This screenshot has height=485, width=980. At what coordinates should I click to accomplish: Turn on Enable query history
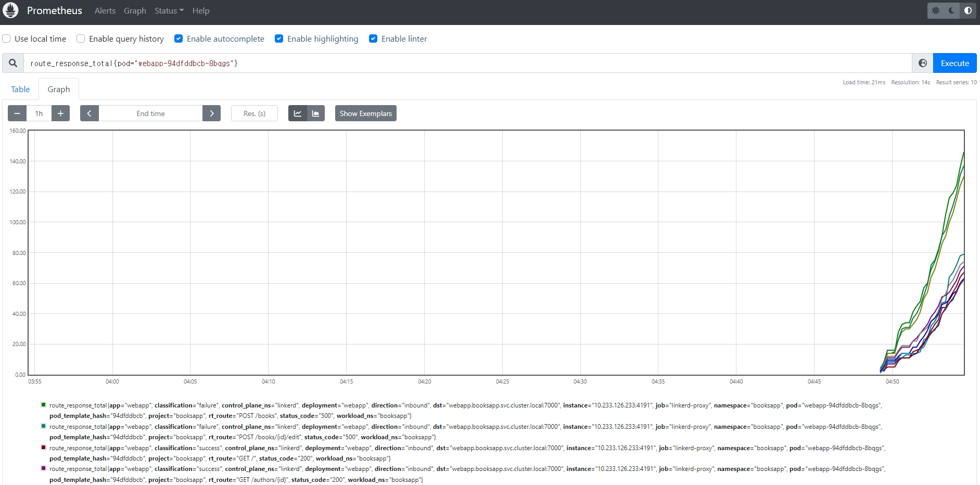pos(81,39)
